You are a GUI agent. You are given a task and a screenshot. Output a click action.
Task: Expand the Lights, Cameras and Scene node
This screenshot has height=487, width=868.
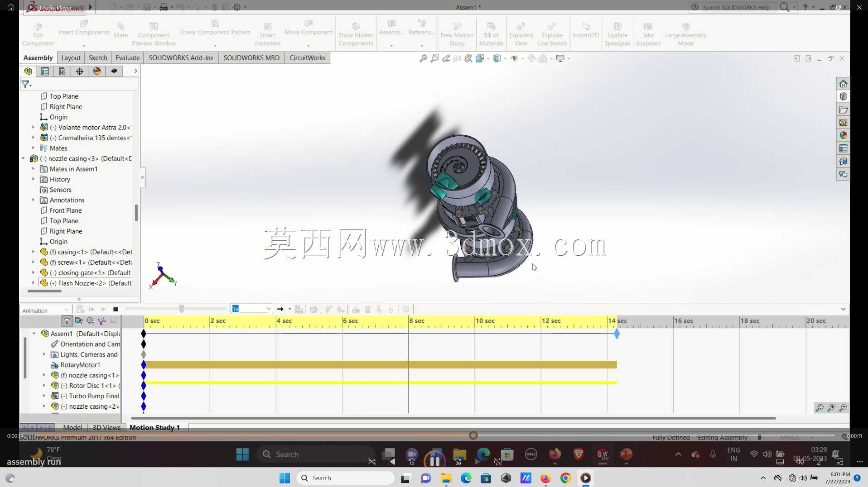click(44, 354)
